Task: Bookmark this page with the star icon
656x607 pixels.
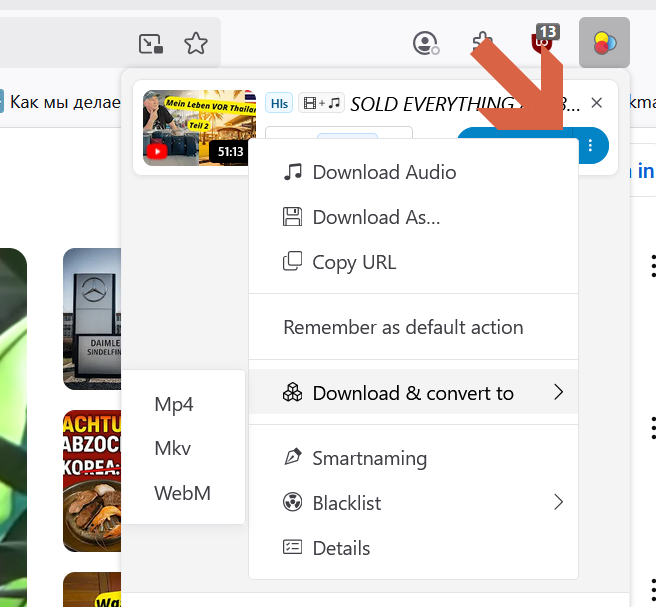Action: (x=196, y=43)
